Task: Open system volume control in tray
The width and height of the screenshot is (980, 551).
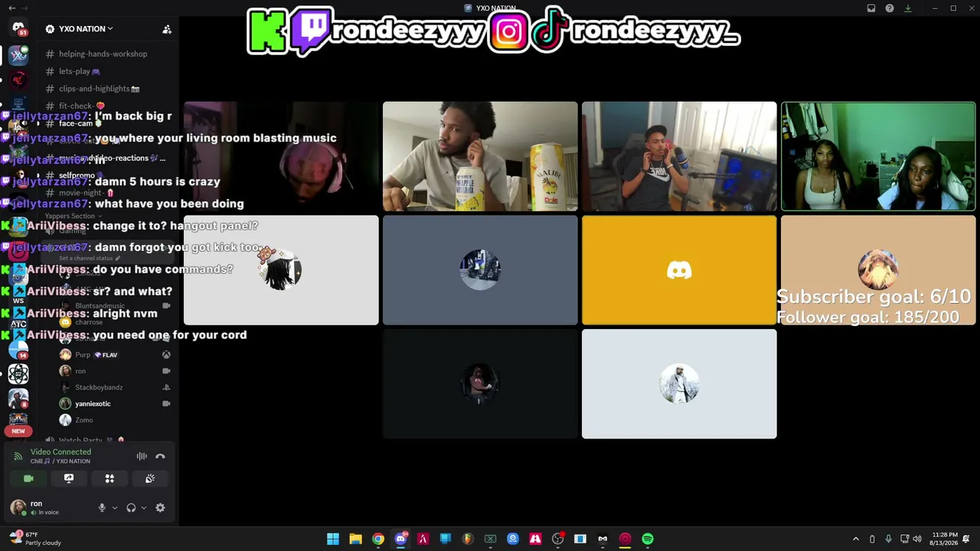Action: (917, 539)
